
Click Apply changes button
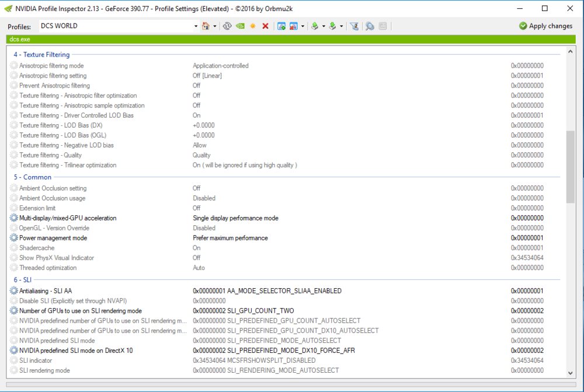pyautogui.click(x=545, y=26)
